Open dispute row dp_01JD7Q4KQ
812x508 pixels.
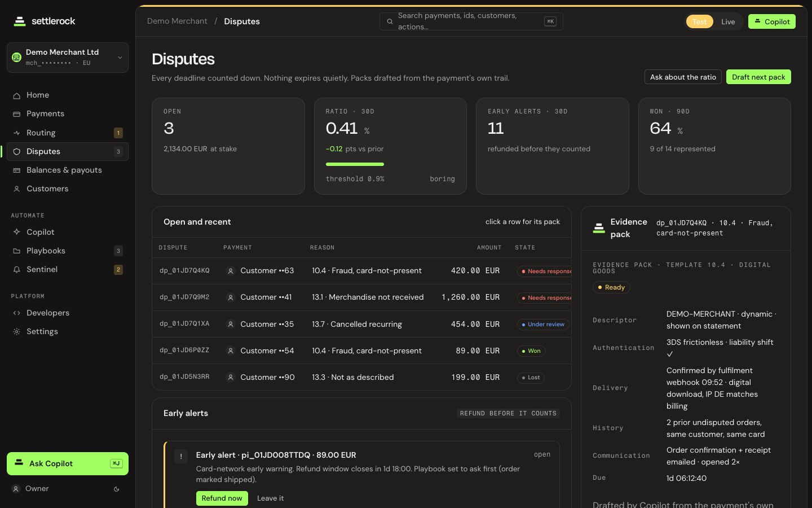(361, 271)
